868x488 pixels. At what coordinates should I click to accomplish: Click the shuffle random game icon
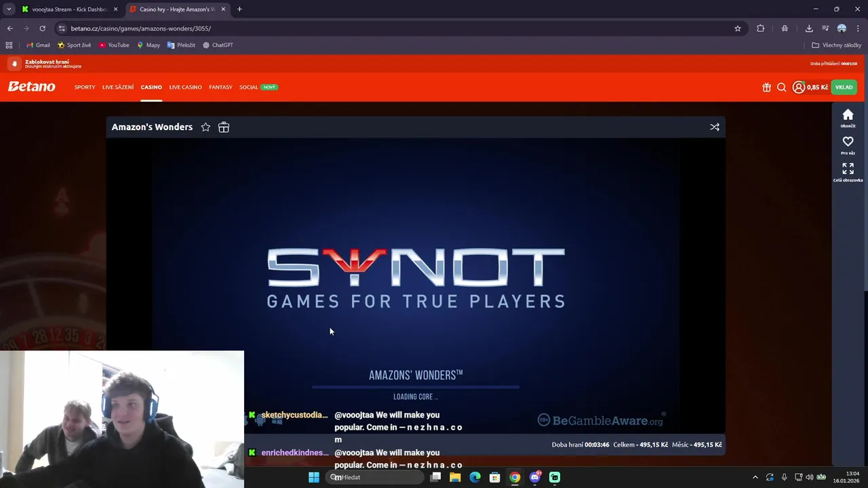tap(715, 127)
